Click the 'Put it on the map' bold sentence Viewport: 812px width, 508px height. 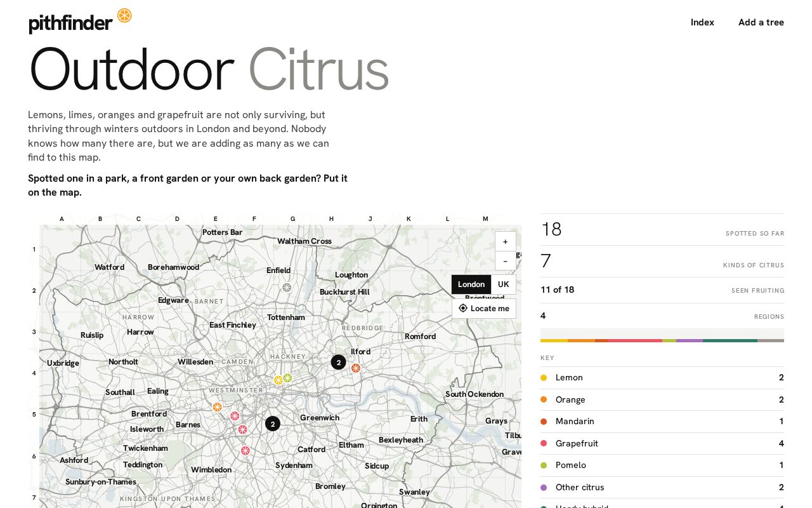pos(188,185)
